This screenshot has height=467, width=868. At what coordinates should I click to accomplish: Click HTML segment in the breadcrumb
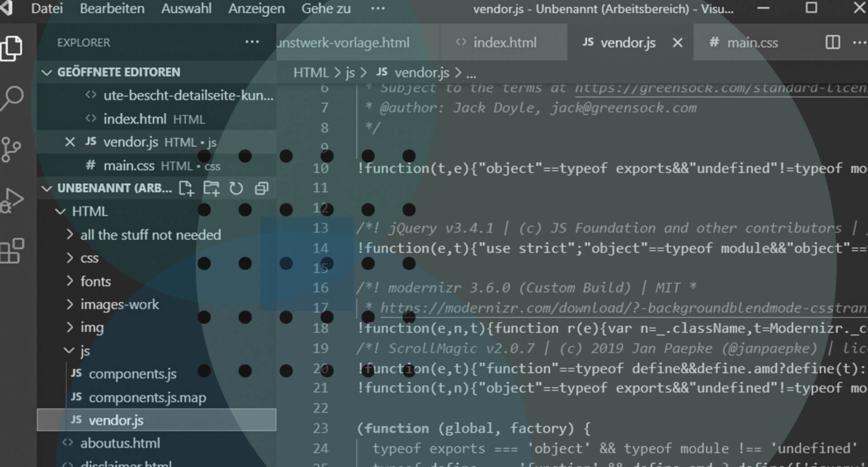click(311, 72)
